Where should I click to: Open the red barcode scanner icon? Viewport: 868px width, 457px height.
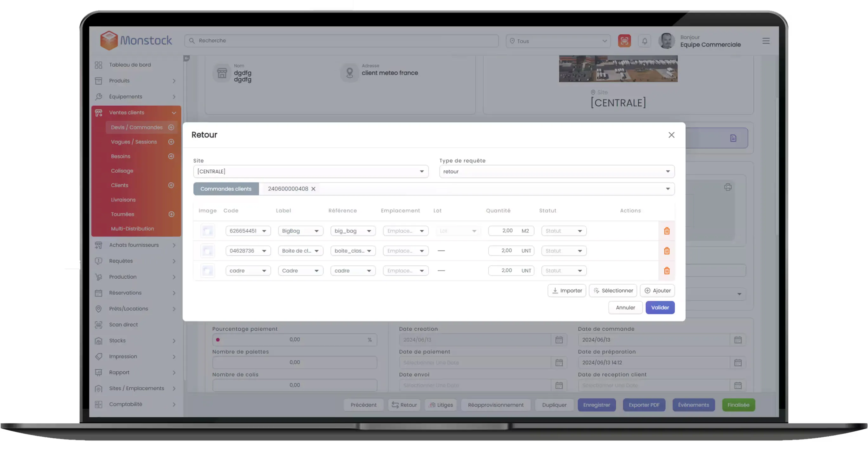point(624,41)
